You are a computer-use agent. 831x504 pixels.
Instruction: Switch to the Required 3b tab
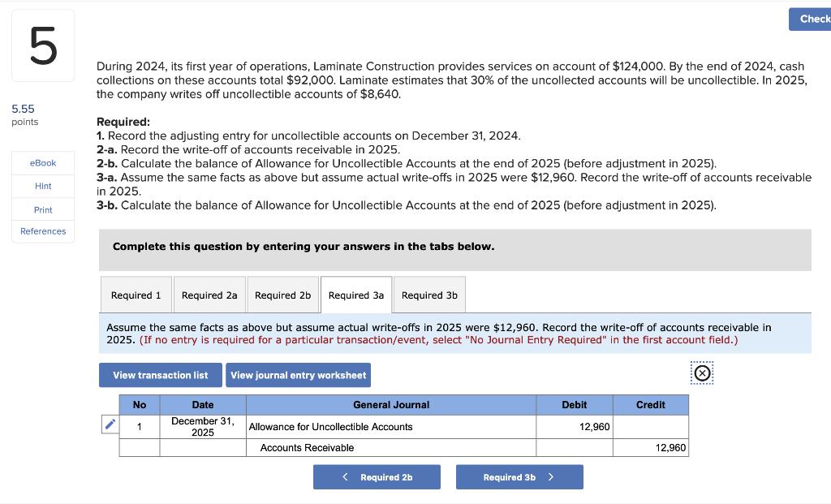[428, 295]
